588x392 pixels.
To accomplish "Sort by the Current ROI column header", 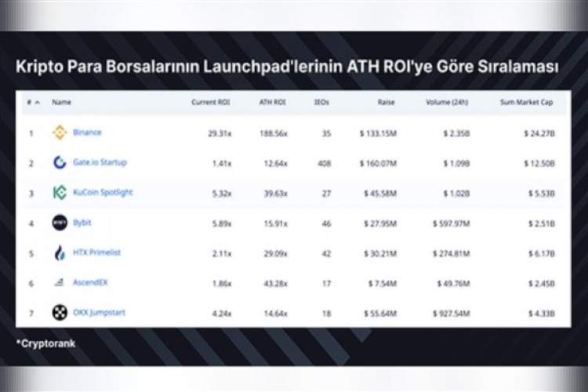I will point(211,102).
